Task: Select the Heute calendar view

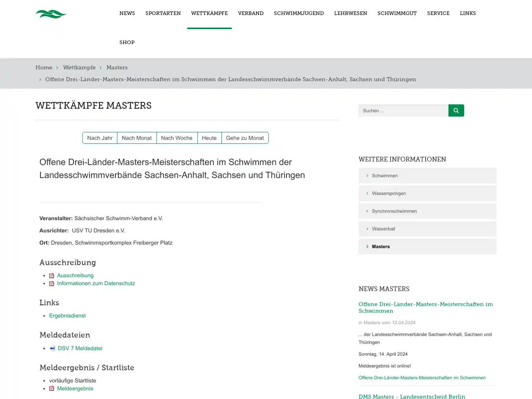Action: click(x=209, y=138)
